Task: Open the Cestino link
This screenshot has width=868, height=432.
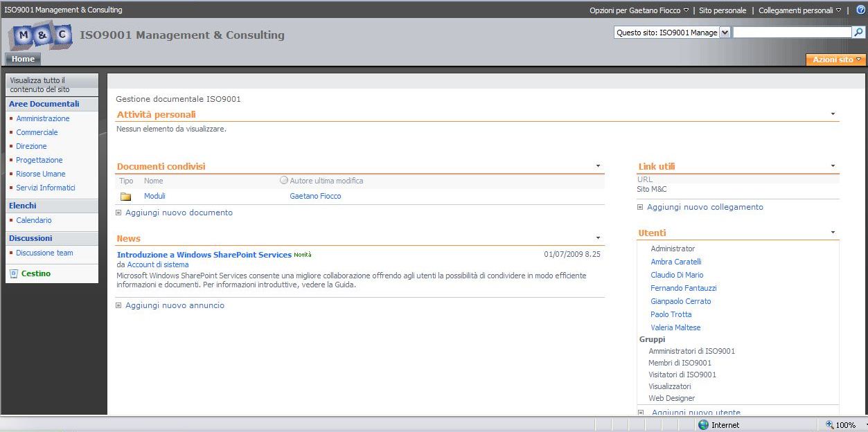Action: (36, 273)
